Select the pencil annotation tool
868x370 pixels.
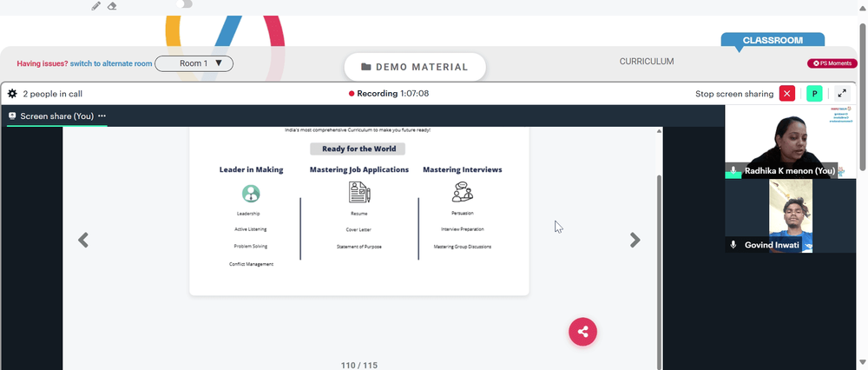click(96, 6)
